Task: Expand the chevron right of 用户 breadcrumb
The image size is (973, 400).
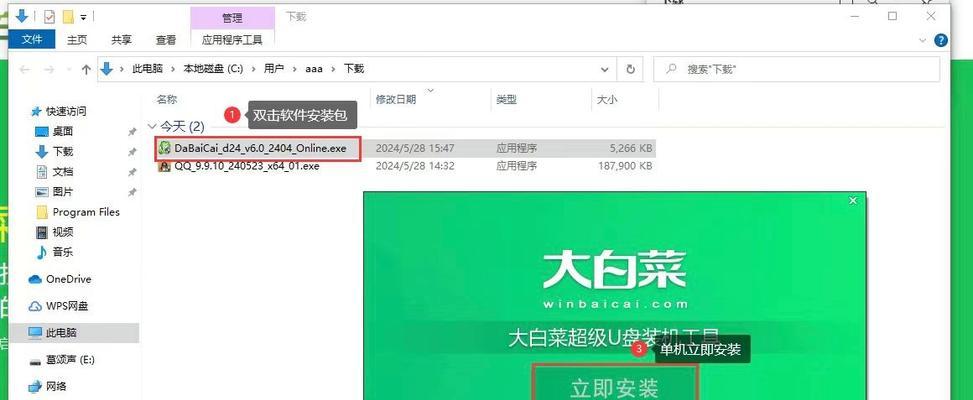Action: coord(295,69)
